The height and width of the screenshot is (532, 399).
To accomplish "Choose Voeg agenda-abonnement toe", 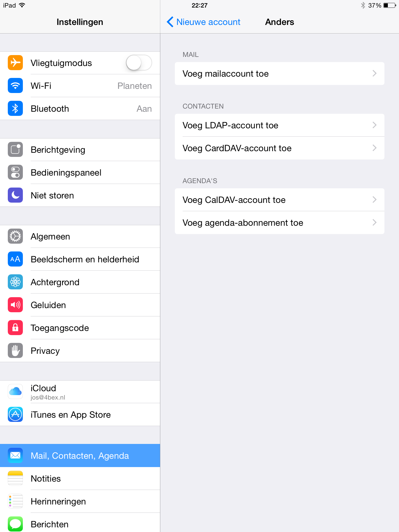I will tap(280, 223).
